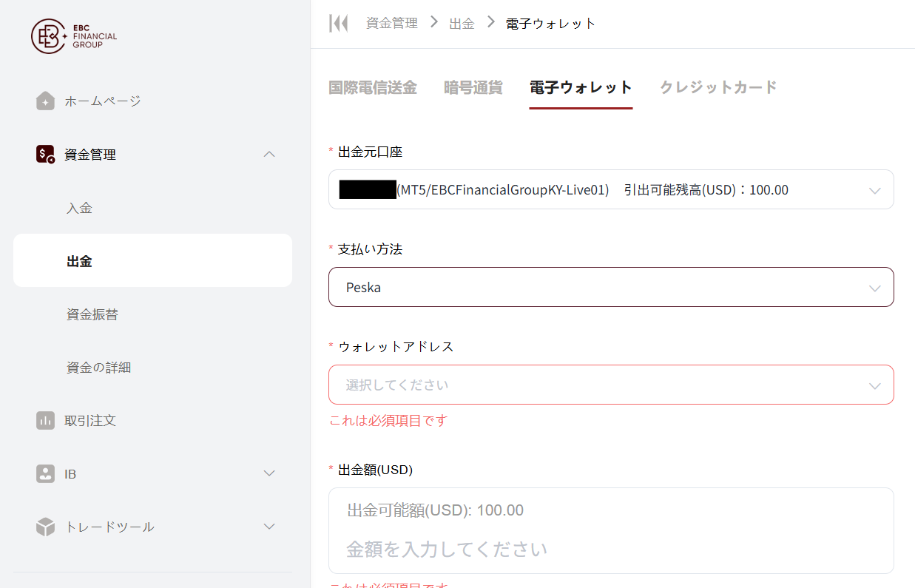Open the 支払い方法 dropdown showing Peska
The height and width of the screenshot is (588, 915).
pos(611,287)
